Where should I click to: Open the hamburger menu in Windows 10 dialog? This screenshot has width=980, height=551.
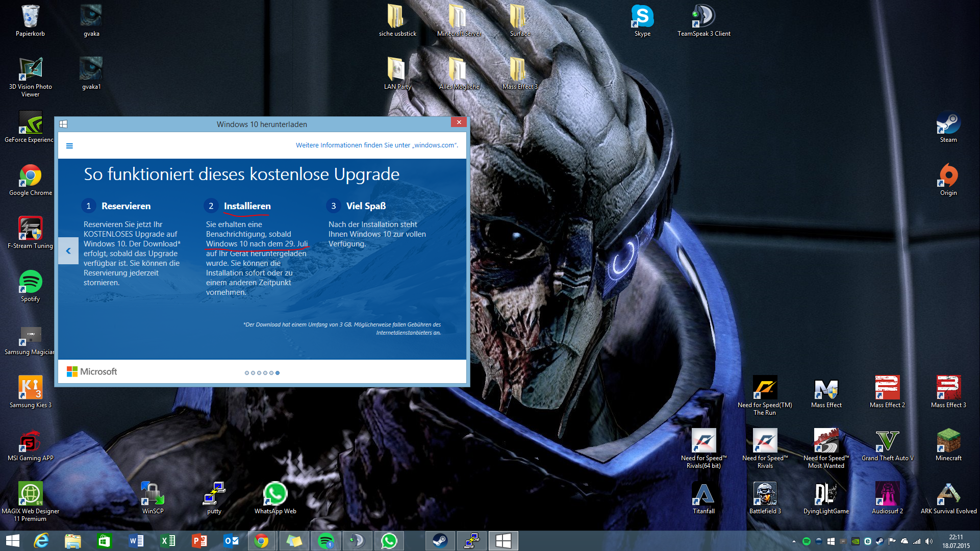point(69,146)
